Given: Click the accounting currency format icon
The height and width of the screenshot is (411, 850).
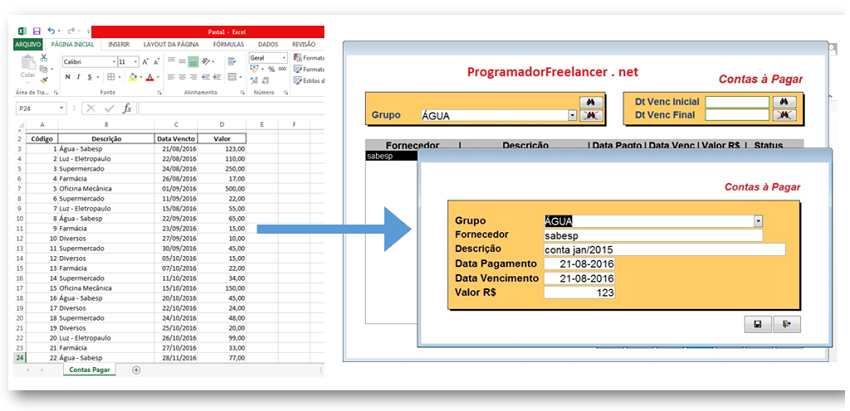Looking at the screenshot, I should click(255, 69).
